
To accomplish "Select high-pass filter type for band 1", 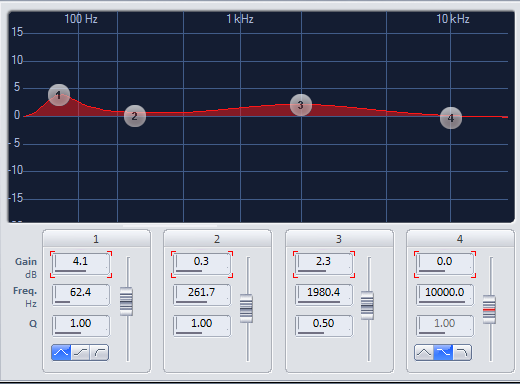I will pos(99,353).
